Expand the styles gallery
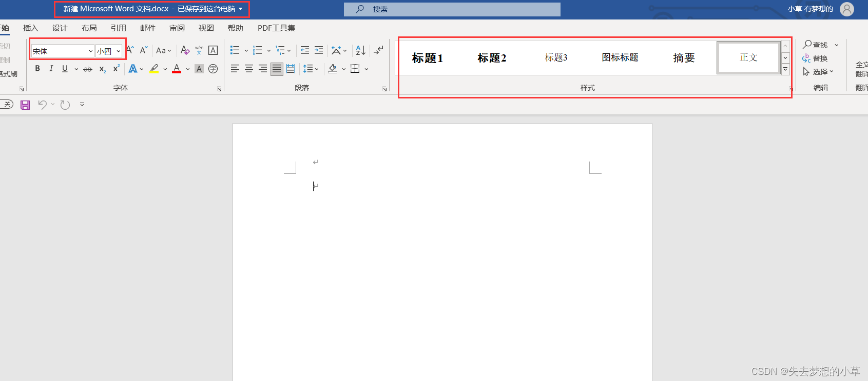The image size is (868, 381). (785, 70)
